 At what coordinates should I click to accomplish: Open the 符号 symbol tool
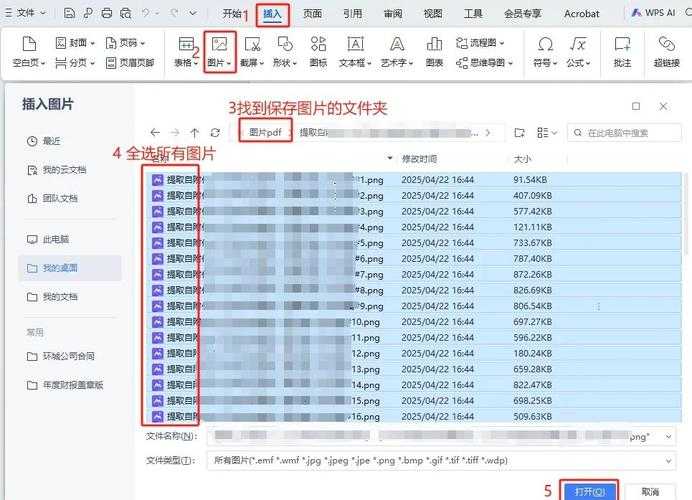click(545, 52)
